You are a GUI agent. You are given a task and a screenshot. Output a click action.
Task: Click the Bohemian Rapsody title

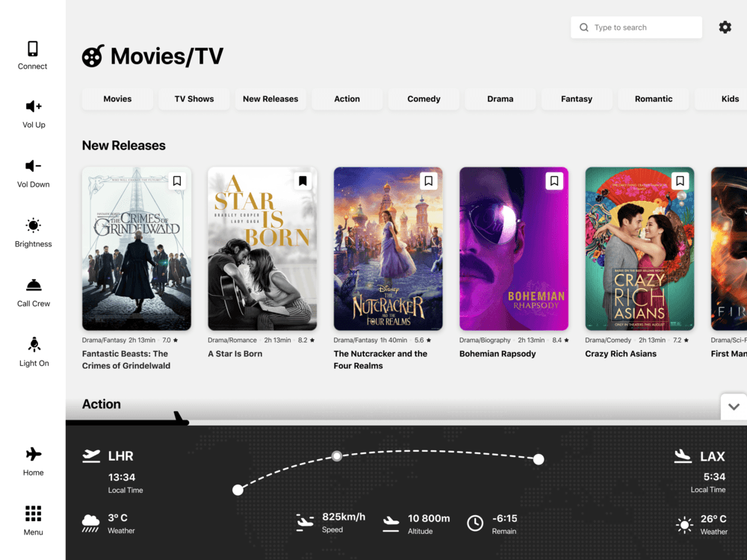[x=498, y=354]
